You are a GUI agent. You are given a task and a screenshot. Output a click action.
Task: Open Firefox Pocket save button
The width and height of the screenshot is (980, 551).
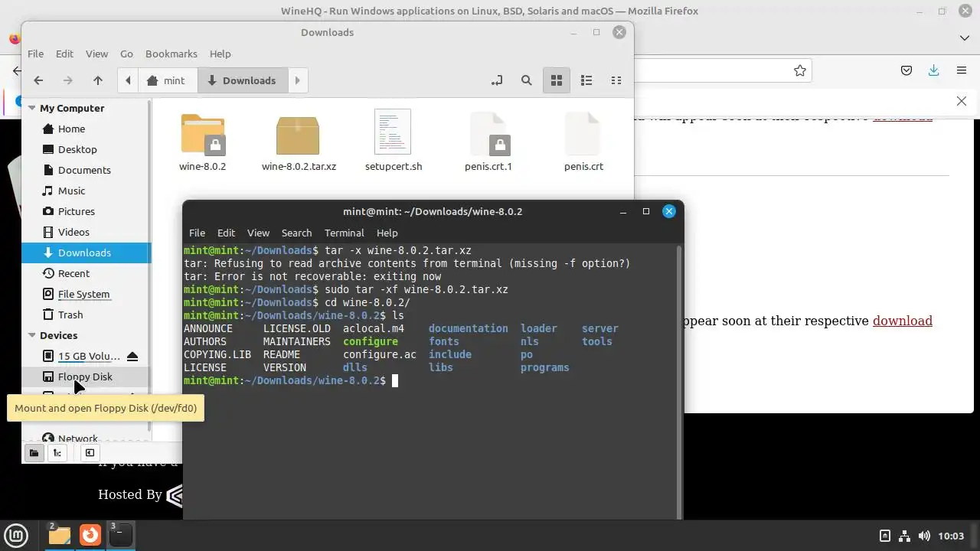pyautogui.click(x=906, y=70)
